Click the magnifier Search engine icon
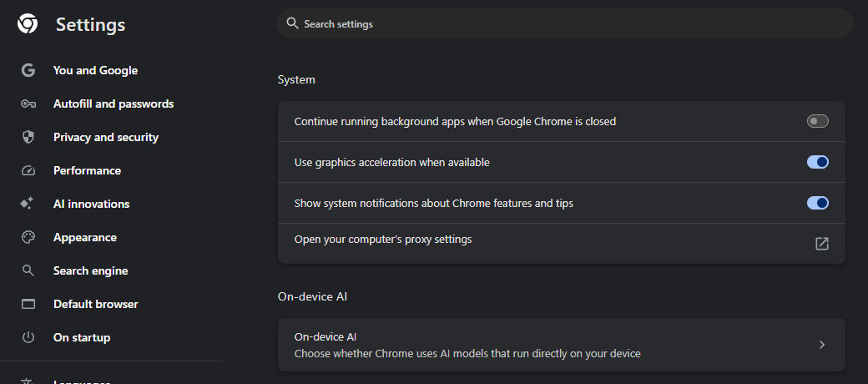 pyautogui.click(x=28, y=270)
